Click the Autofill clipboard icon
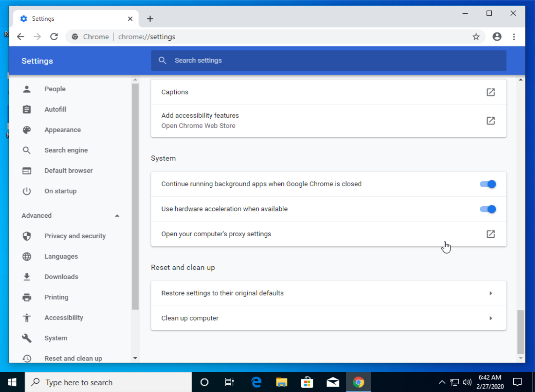The width and height of the screenshot is (535, 392). (27, 109)
